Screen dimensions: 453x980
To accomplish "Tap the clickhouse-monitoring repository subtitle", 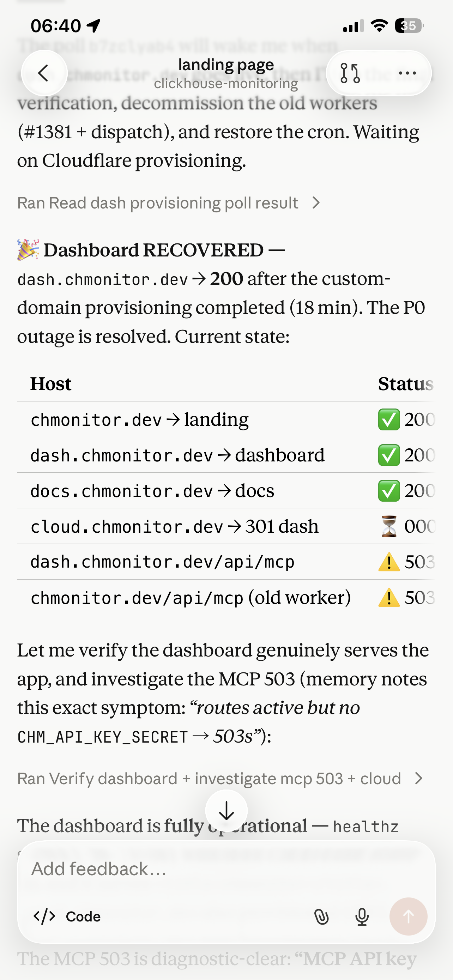I will [x=226, y=83].
